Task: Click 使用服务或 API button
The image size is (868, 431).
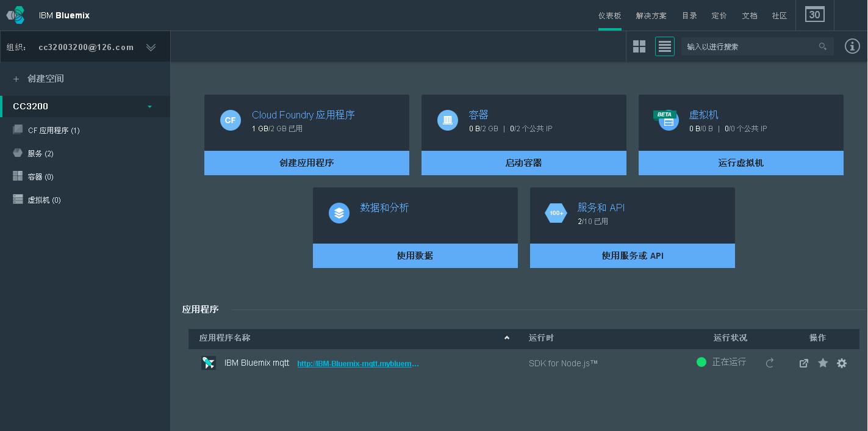Action: (x=633, y=256)
